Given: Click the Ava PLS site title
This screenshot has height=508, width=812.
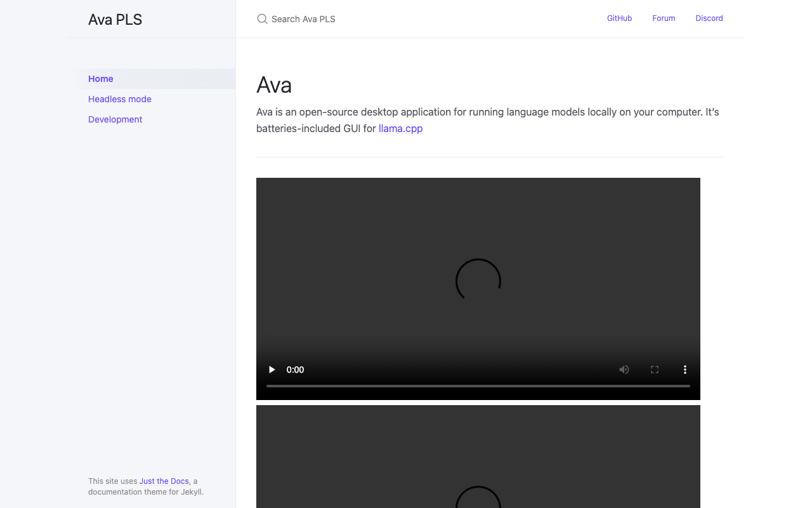Looking at the screenshot, I should (115, 20).
